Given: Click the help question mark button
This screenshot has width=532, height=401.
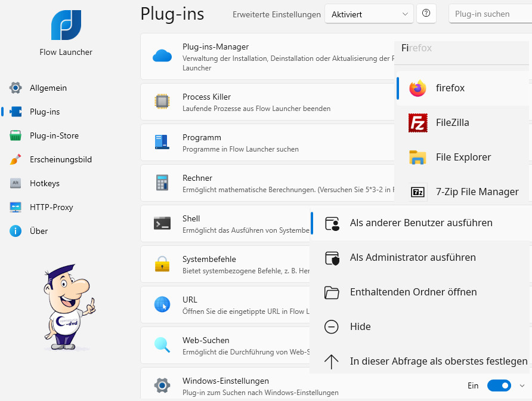Looking at the screenshot, I should pos(426,14).
